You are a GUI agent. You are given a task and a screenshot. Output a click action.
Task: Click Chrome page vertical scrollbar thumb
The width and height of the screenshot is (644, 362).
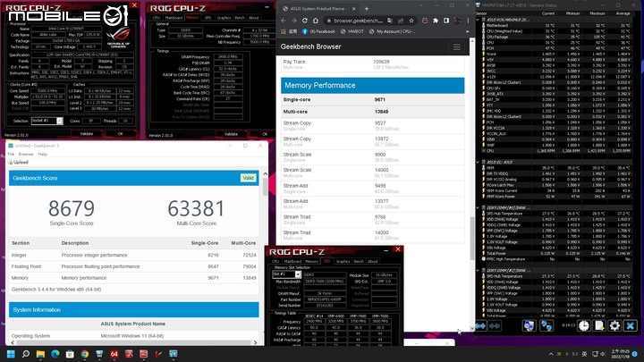point(472,237)
